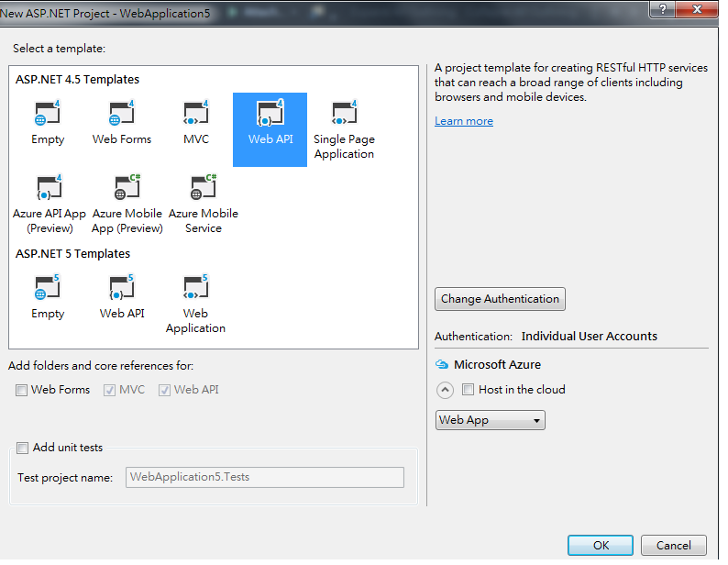This screenshot has width=728, height=565.
Task: Open the Learn more link
Action: (464, 121)
